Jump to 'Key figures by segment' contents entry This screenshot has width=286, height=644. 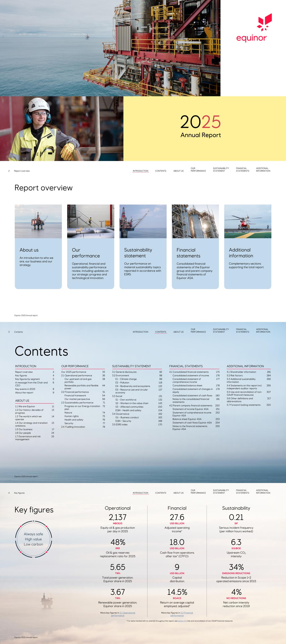27,379
